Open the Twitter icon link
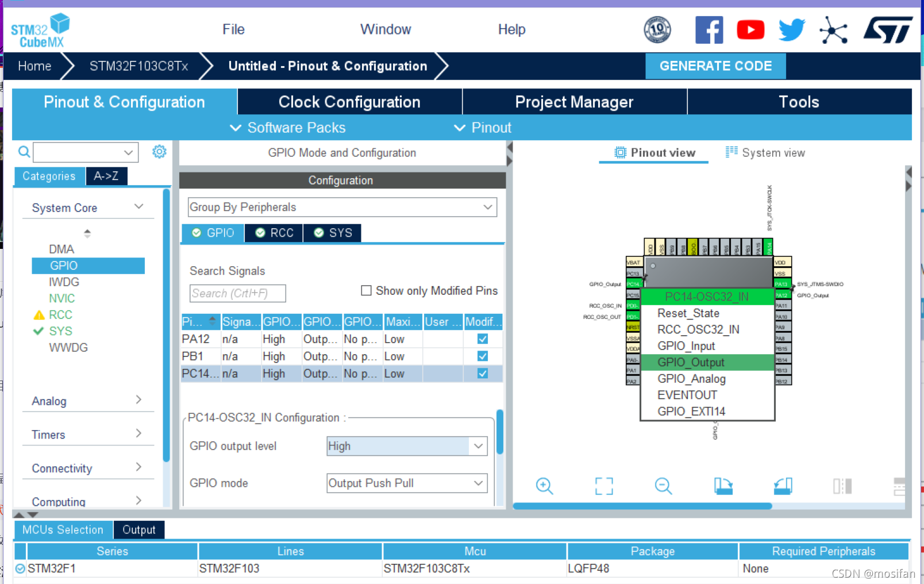The height and width of the screenshot is (584, 924). [792, 30]
